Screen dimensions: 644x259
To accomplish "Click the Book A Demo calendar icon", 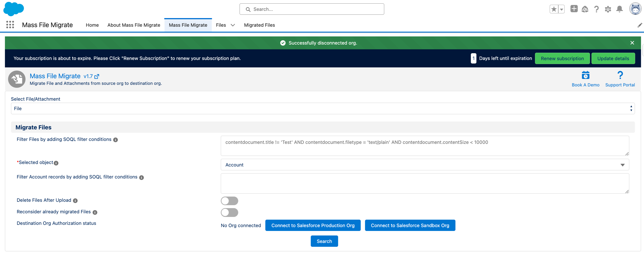I will point(585,75).
